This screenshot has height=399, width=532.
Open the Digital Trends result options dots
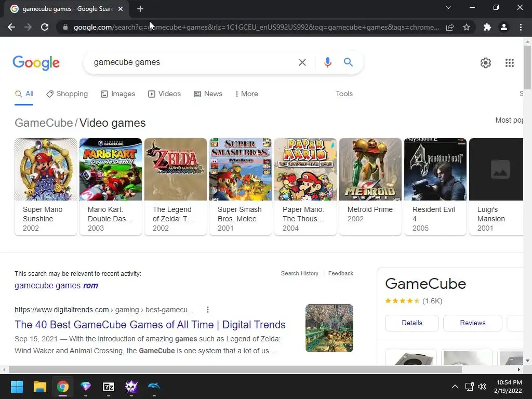pos(208,310)
